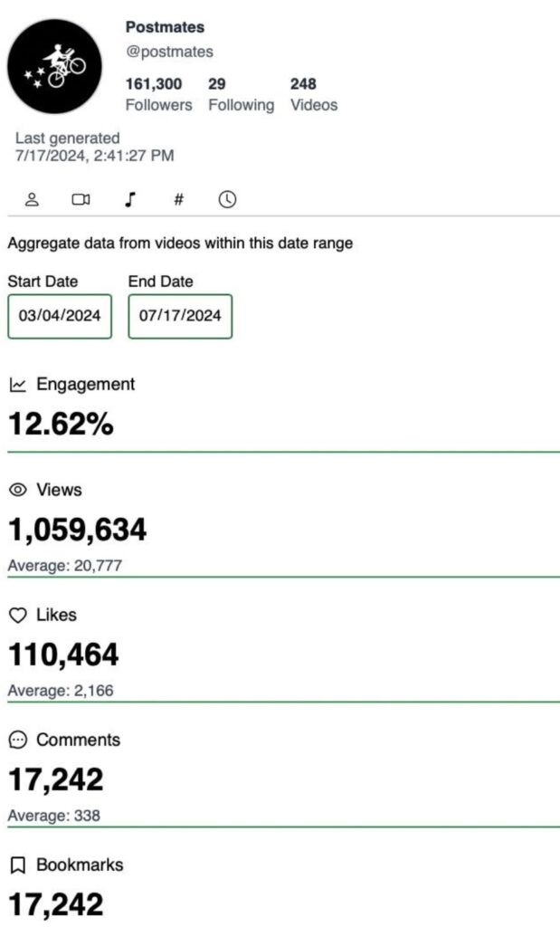Click the Postmates account name
Image resolution: width=560 pixels, height=927 pixels.
point(165,27)
